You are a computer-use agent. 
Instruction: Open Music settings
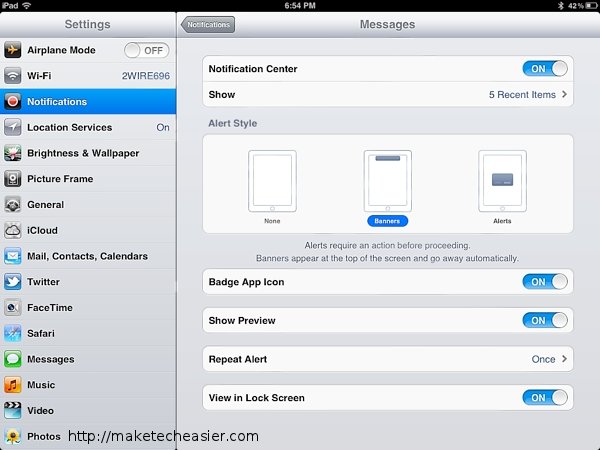point(88,385)
